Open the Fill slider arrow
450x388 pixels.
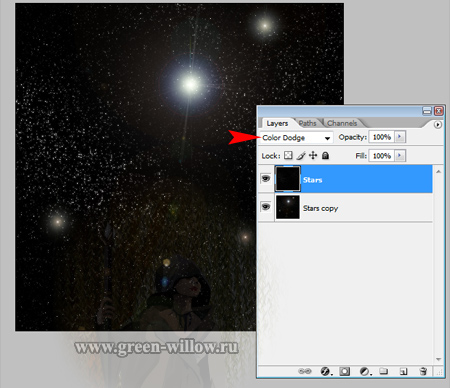[400, 156]
